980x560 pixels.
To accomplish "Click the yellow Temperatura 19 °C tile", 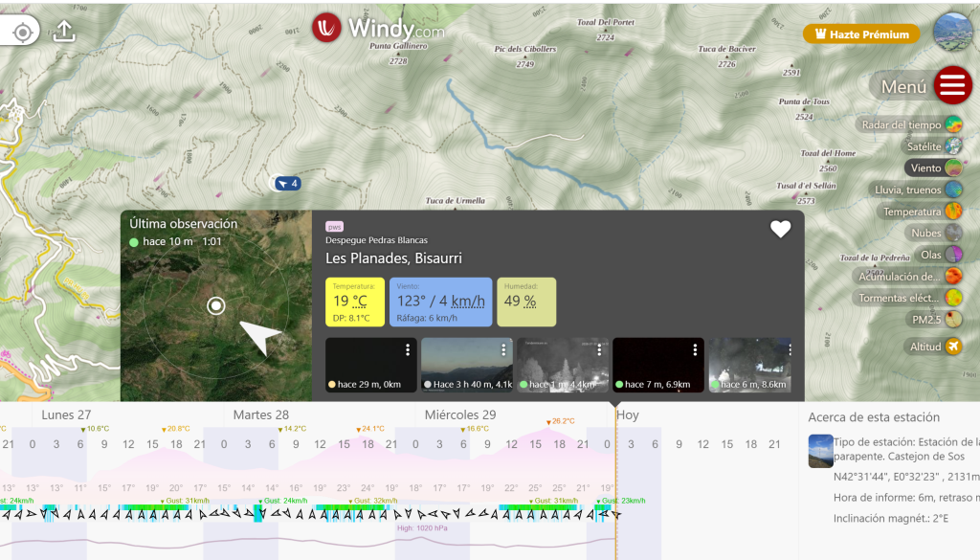I will click(354, 302).
